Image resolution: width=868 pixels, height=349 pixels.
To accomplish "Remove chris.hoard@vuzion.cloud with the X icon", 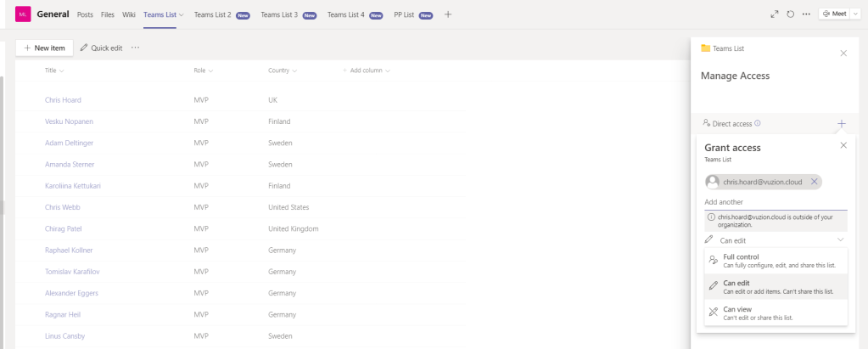I will click(814, 182).
